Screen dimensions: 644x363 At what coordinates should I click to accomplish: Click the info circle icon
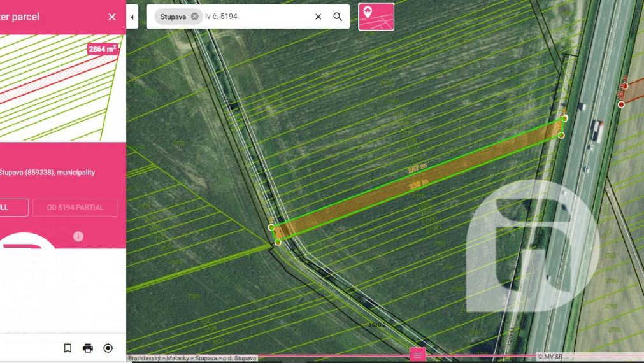(78, 236)
